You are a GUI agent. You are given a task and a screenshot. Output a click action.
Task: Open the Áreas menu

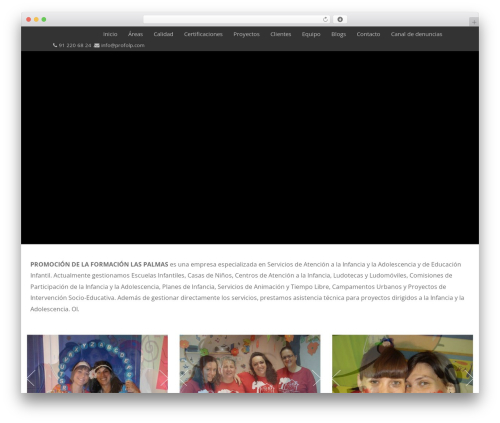[x=135, y=34]
